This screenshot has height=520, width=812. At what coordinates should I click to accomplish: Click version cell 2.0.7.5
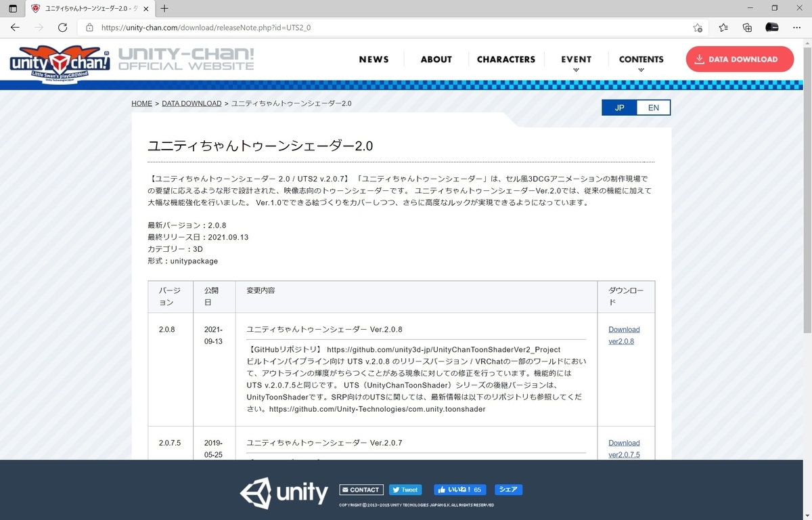coord(170,443)
